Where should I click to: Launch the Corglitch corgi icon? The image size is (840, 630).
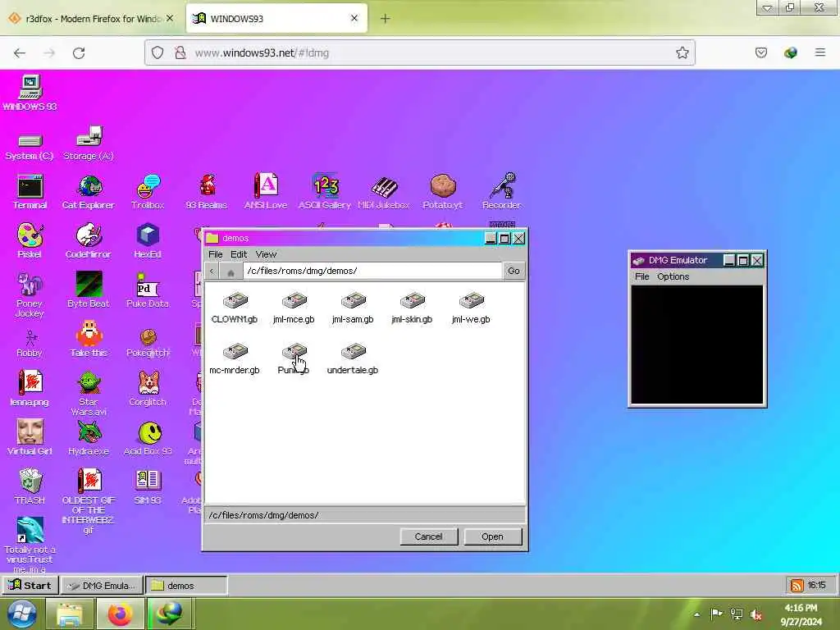click(148, 389)
